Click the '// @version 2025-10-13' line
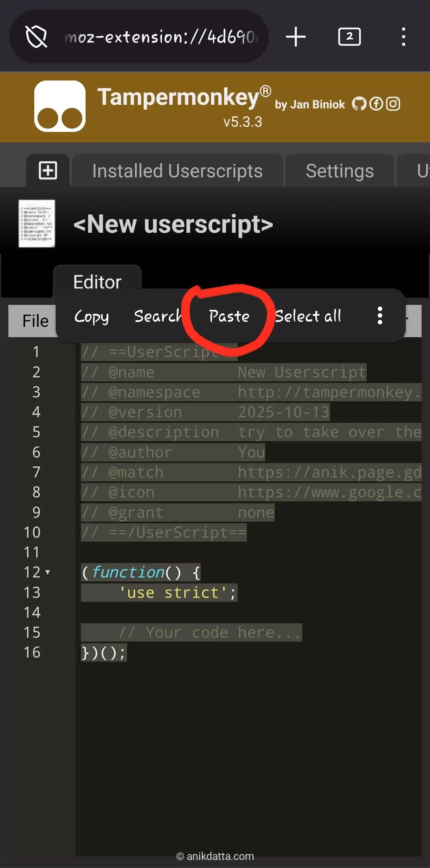Viewport: 430px width, 868px height. [x=205, y=412]
